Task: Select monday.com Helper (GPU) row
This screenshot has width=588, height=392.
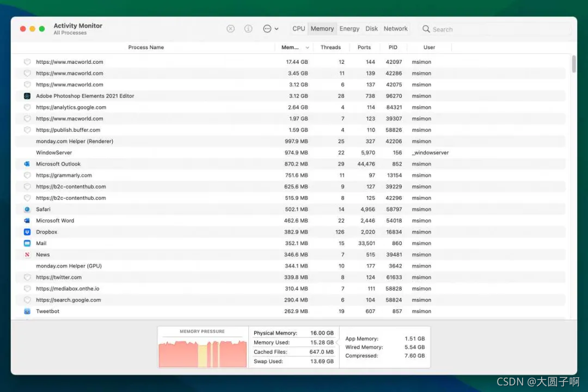Action: pyautogui.click(x=291, y=266)
